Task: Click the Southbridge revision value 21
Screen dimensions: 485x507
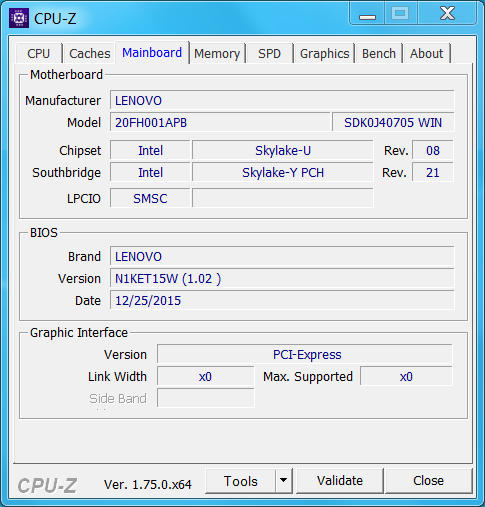Action: click(x=433, y=172)
